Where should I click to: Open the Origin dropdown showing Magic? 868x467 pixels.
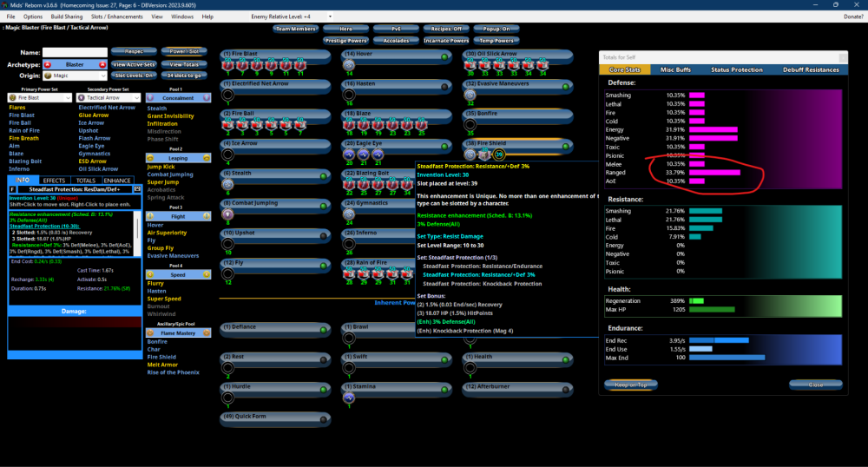(x=75, y=76)
